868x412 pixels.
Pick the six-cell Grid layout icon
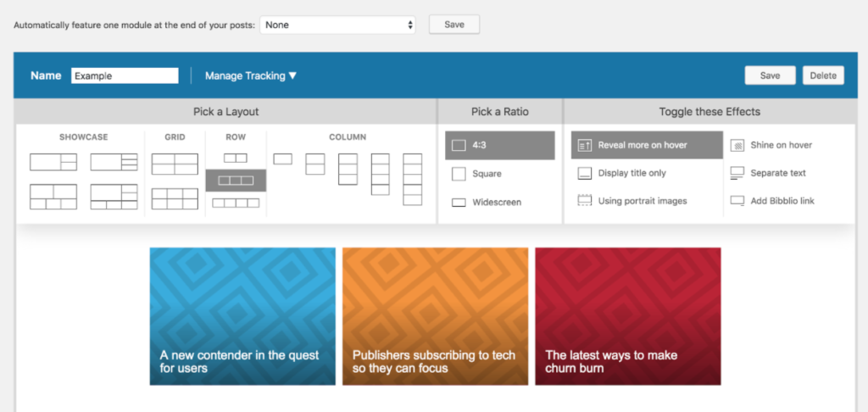(x=175, y=198)
